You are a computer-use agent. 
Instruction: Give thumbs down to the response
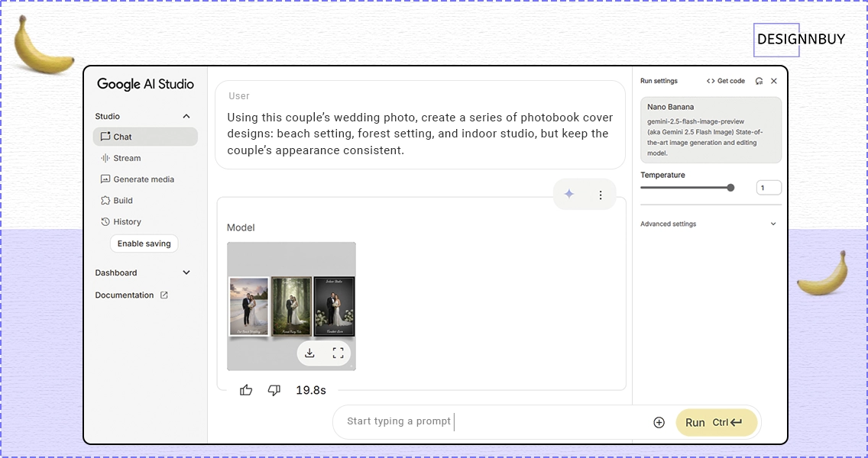click(x=274, y=391)
